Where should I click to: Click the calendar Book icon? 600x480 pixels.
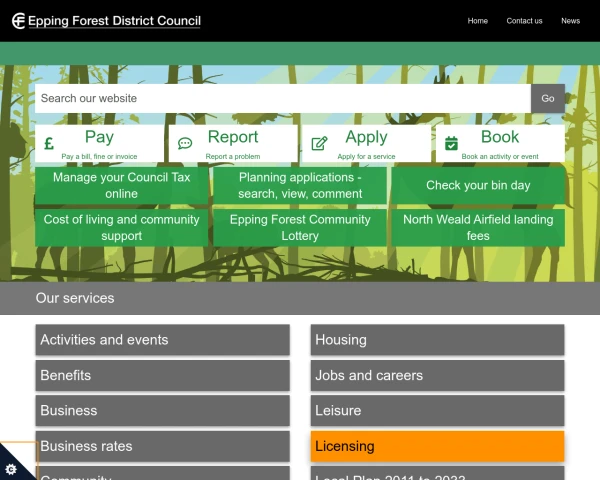click(x=451, y=144)
